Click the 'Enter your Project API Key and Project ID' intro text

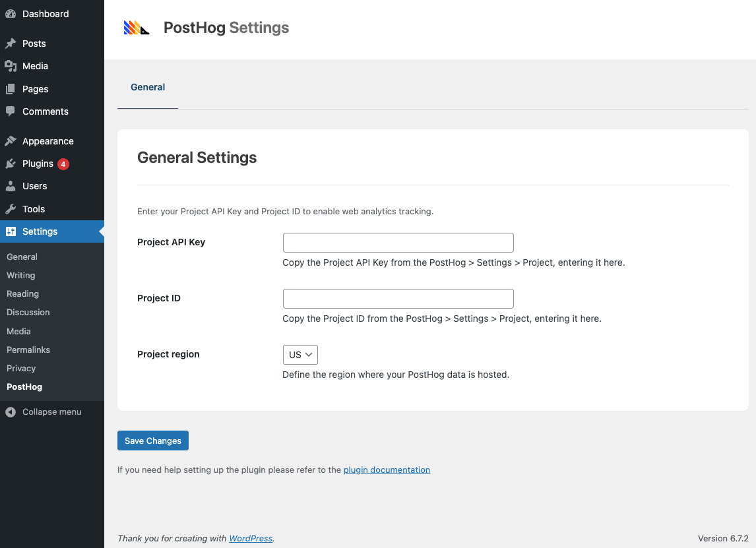tap(286, 212)
